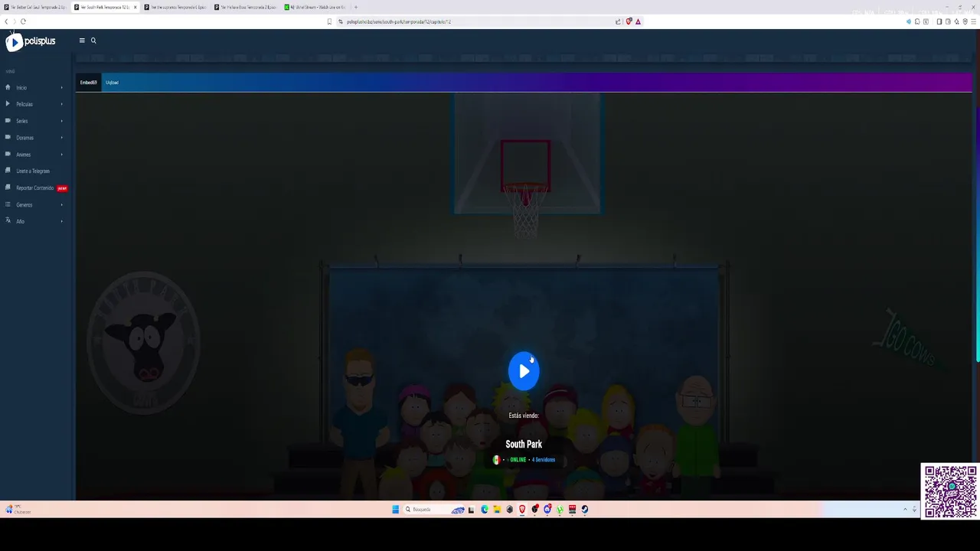Open Año in the sidebar
This screenshot has height=551, width=980.
pyautogui.click(x=21, y=222)
